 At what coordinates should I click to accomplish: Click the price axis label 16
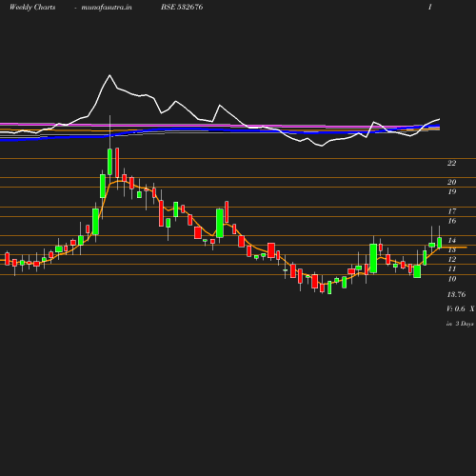(452, 221)
